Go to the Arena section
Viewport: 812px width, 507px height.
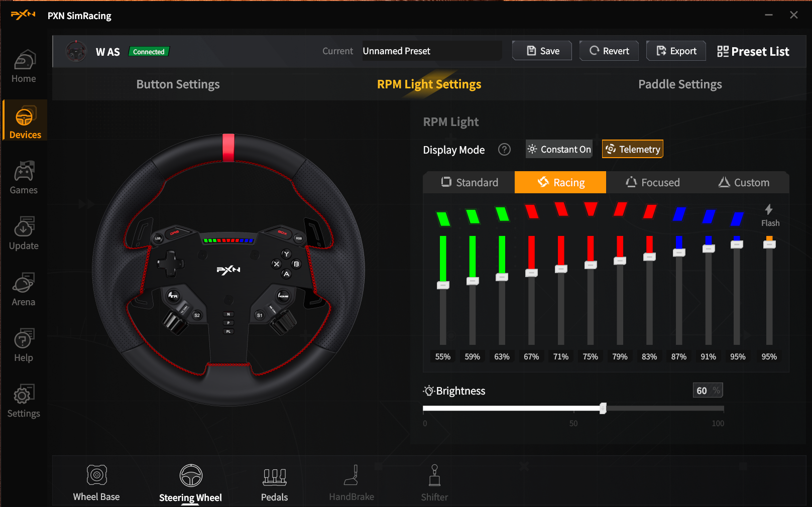click(24, 290)
